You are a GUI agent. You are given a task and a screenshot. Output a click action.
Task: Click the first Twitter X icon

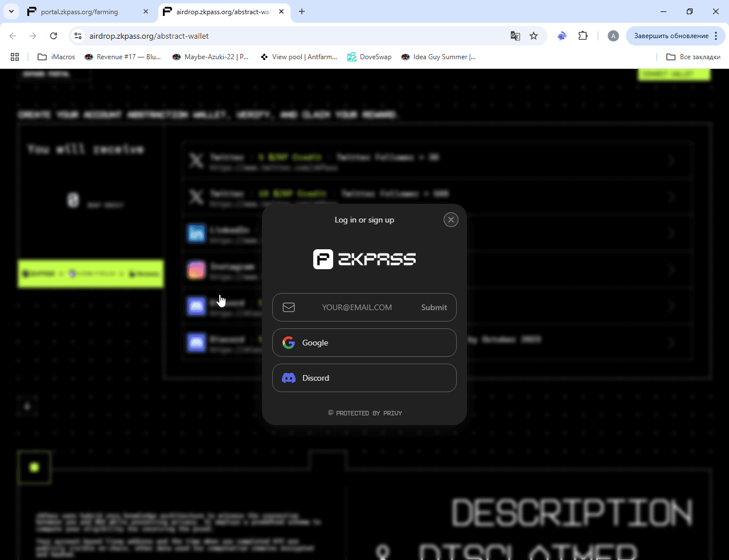tap(196, 160)
